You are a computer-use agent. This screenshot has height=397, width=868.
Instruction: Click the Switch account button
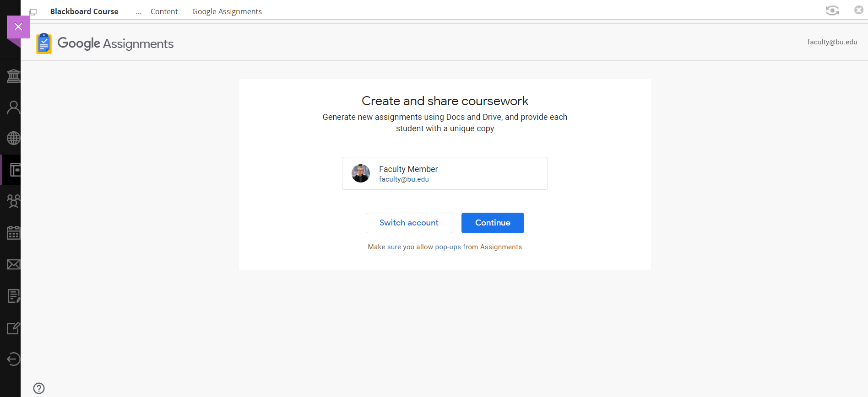tap(409, 223)
